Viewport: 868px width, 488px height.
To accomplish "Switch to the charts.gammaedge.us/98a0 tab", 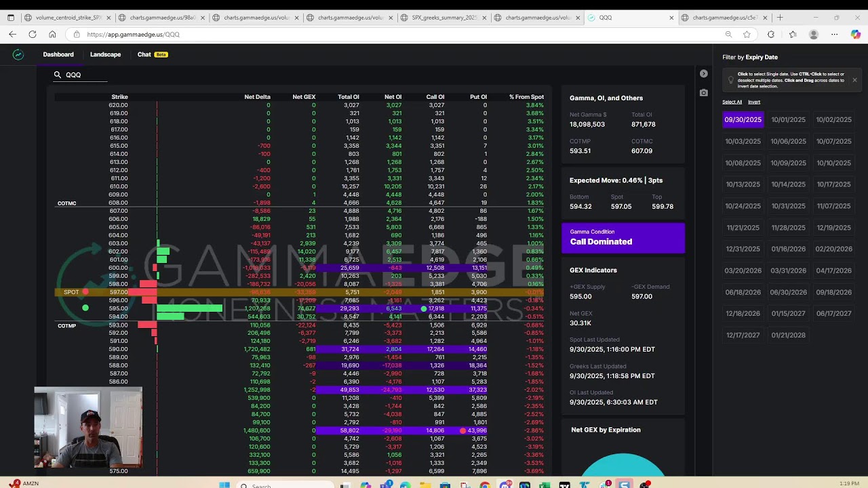I will (161, 18).
